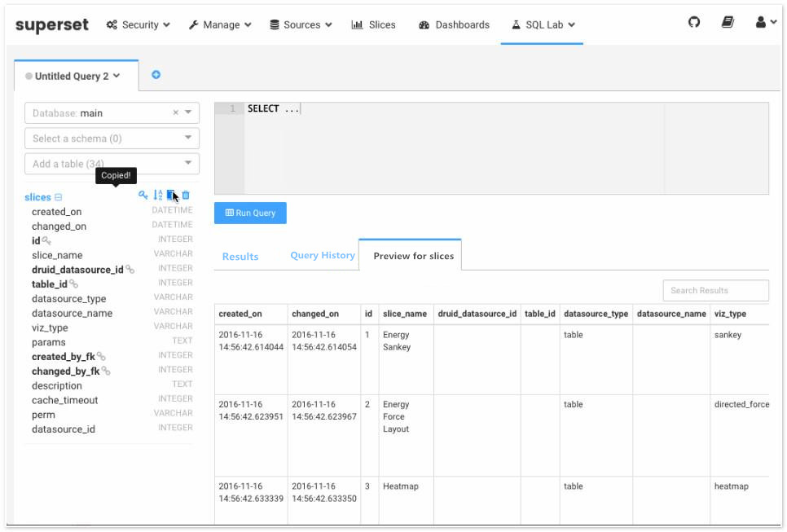Click the druid_datasource_id column header
This screenshot has height=532, width=787.
pos(477,314)
